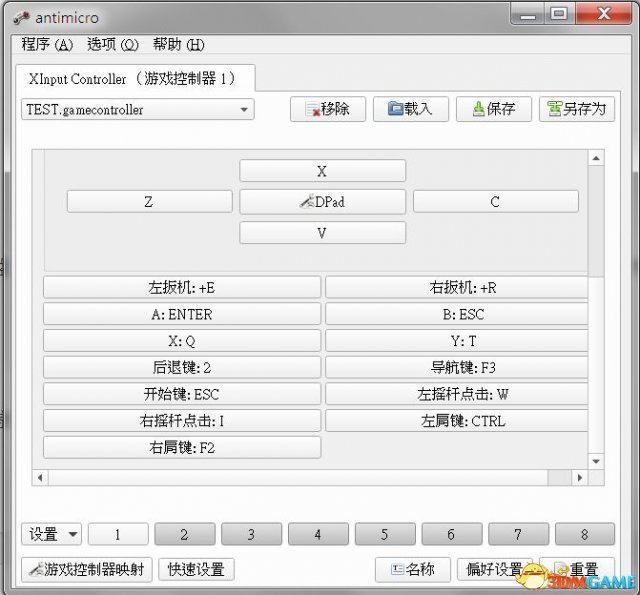Click the 移除 (remove) profile button

tap(328, 109)
